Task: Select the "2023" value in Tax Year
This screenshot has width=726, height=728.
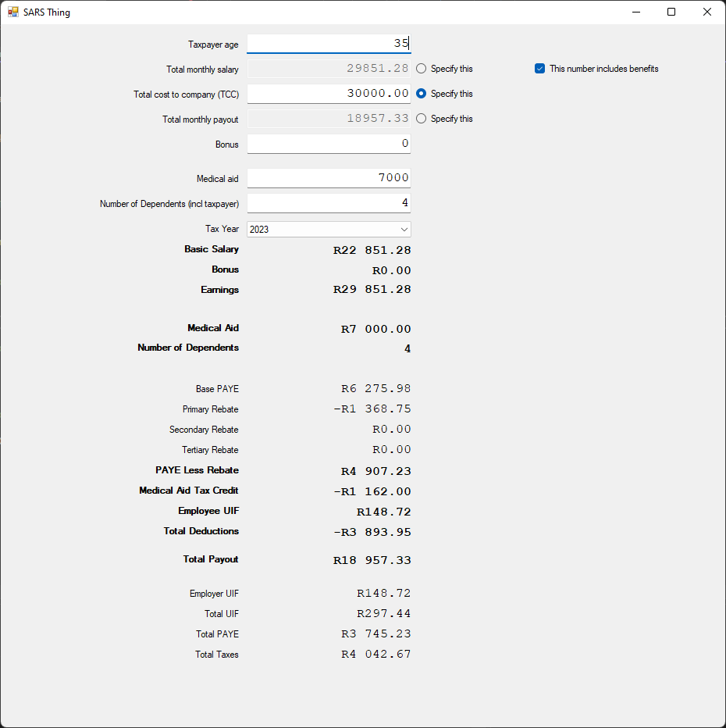Action: [328, 229]
